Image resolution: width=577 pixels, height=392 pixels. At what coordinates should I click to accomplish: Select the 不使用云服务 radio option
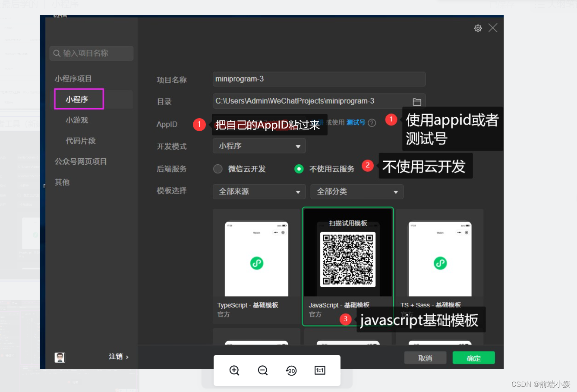299,169
